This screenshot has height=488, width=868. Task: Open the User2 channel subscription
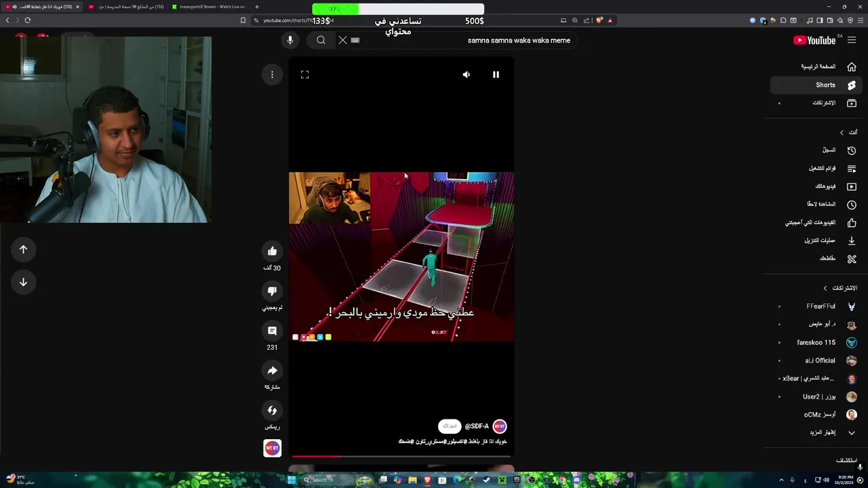816,396
